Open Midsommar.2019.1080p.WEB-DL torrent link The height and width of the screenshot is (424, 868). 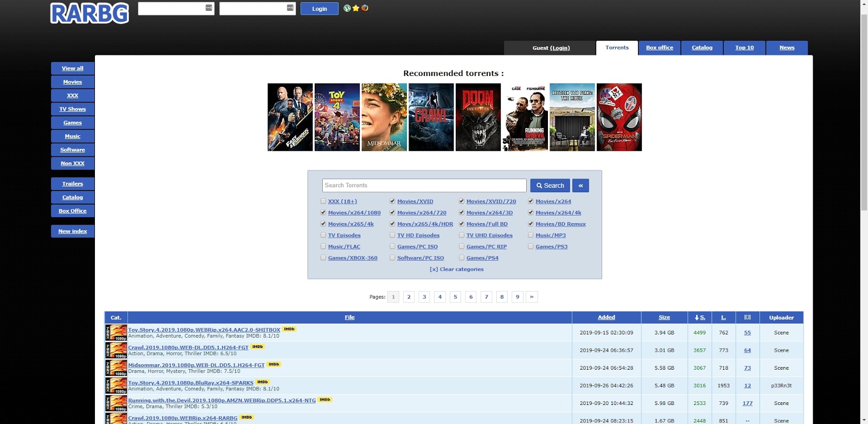(x=196, y=365)
